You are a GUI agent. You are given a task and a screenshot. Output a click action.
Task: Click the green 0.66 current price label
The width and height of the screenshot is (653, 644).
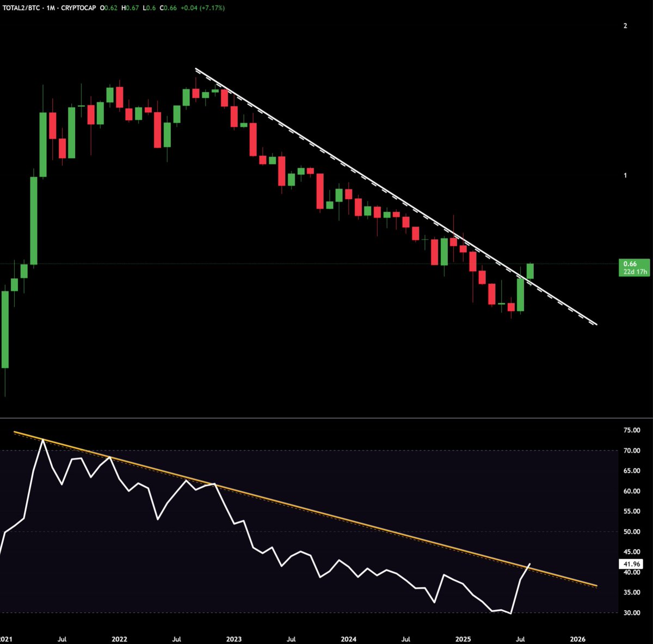630,264
